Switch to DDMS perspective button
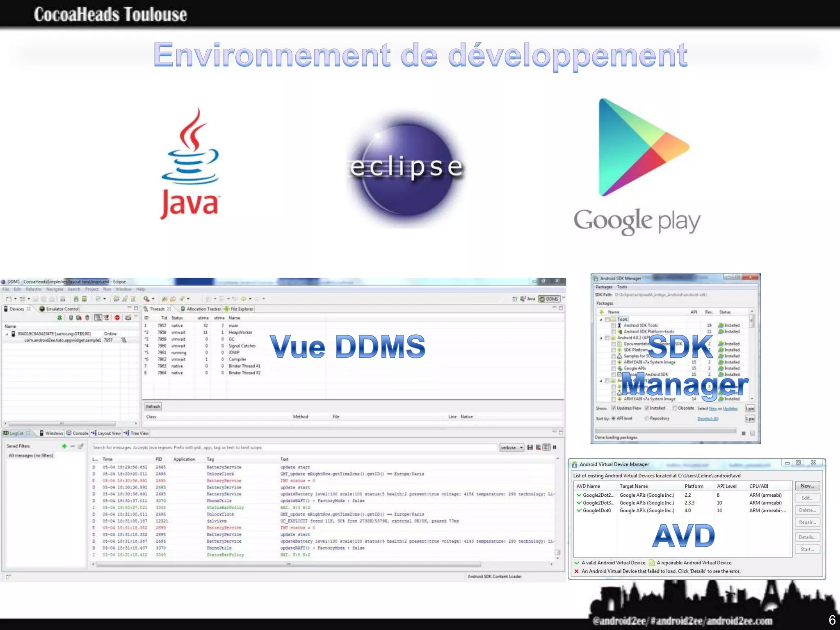The width and height of the screenshot is (840, 630). pos(549,299)
